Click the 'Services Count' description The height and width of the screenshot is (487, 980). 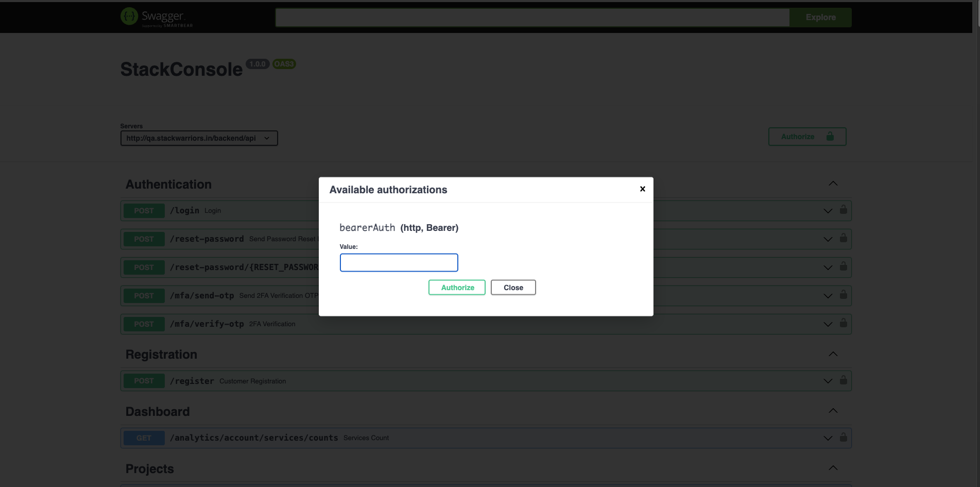click(x=366, y=438)
